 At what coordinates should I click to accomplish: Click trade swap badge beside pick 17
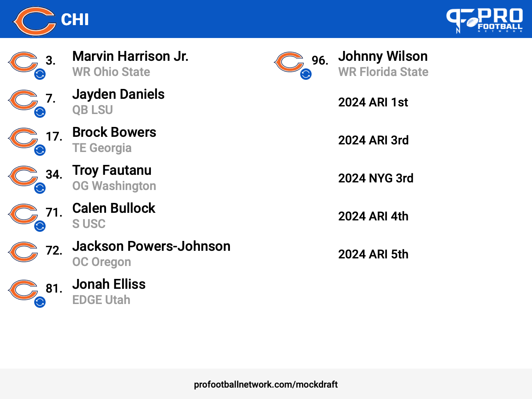click(x=40, y=150)
